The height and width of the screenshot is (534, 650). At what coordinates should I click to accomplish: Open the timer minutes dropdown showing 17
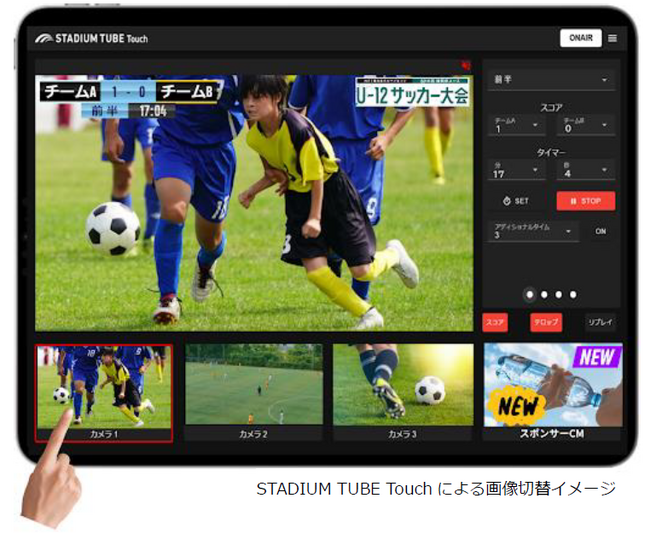515,170
